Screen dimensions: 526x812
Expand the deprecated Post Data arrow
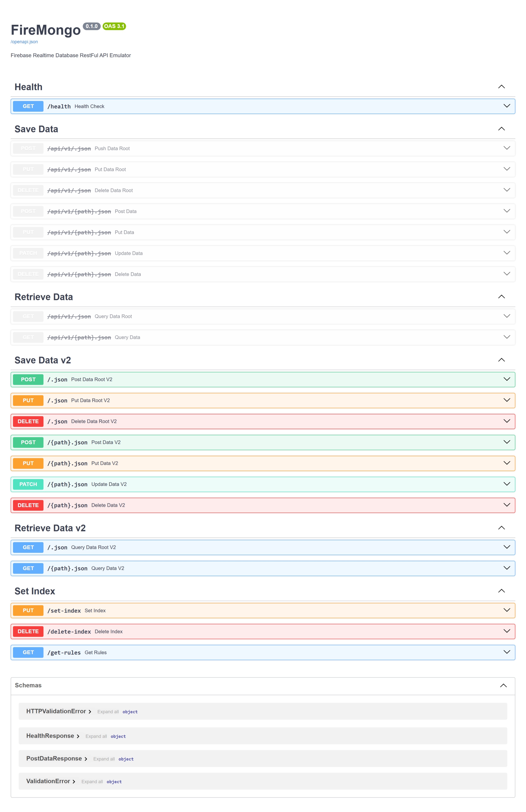point(507,211)
